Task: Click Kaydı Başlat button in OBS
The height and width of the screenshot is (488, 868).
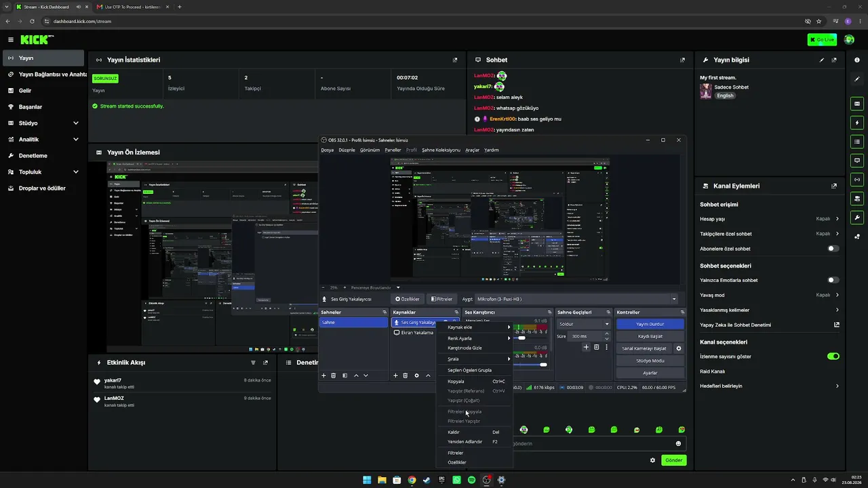Action: [x=650, y=336]
